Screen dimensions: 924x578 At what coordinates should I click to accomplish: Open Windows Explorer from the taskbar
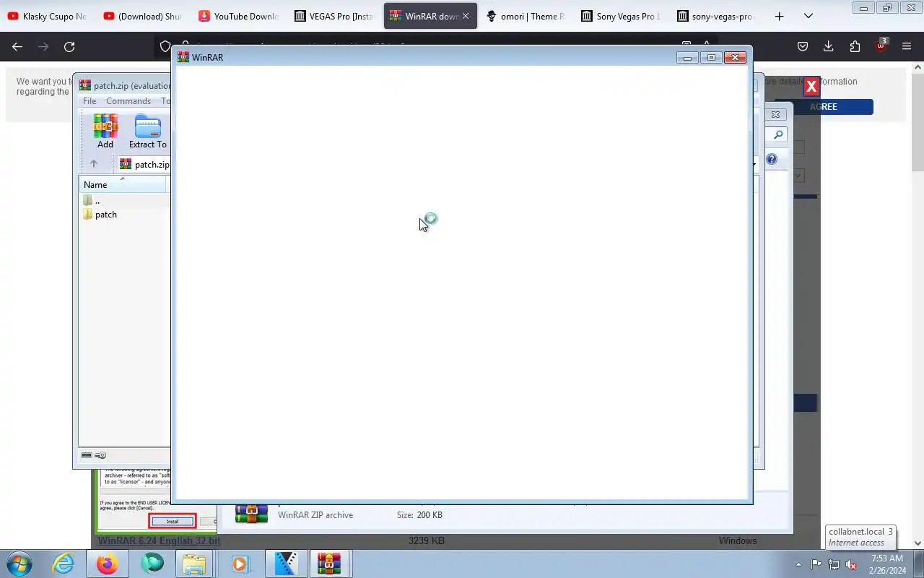point(194,564)
